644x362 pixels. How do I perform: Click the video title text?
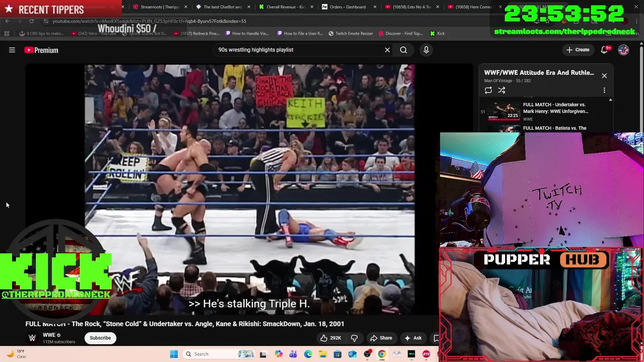pos(185,324)
